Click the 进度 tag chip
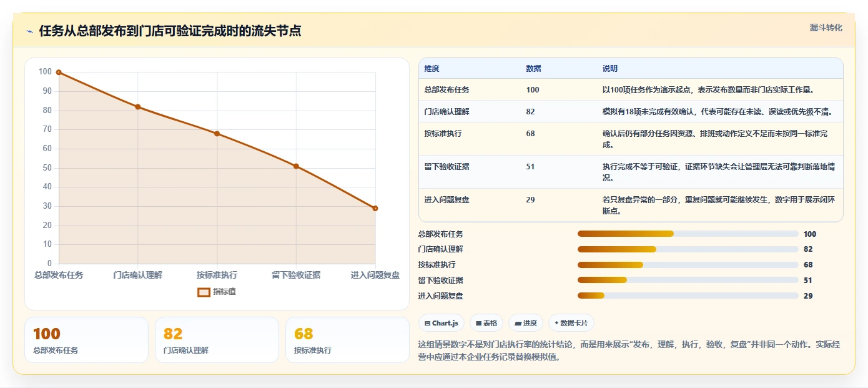This screenshot has height=388, width=868. [x=526, y=323]
